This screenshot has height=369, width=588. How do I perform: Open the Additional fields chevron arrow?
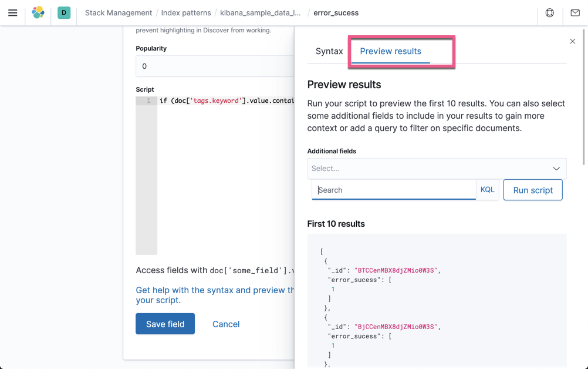tap(556, 169)
